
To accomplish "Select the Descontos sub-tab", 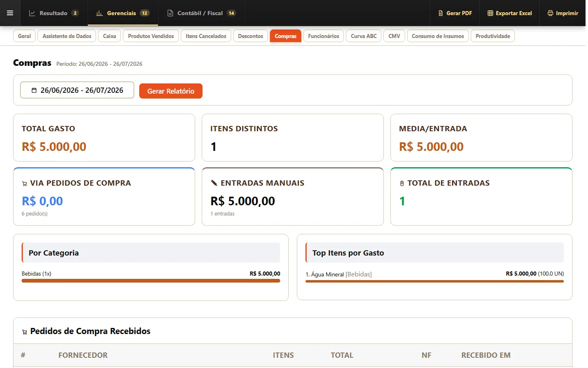I will pos(250,36).
